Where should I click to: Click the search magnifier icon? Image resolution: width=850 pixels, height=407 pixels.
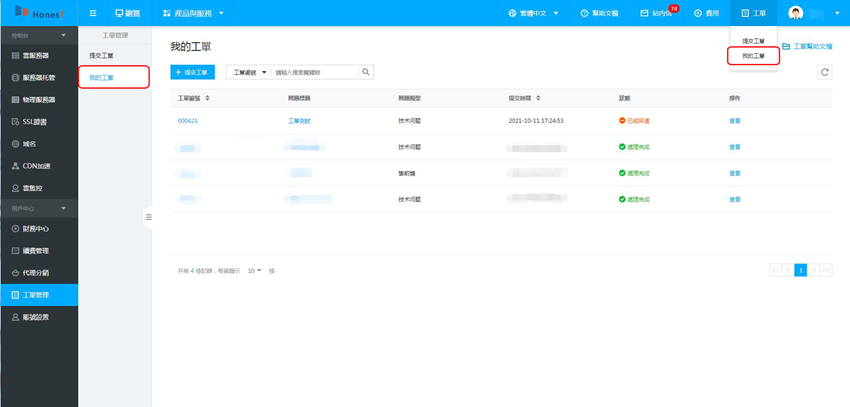point(366,72)
